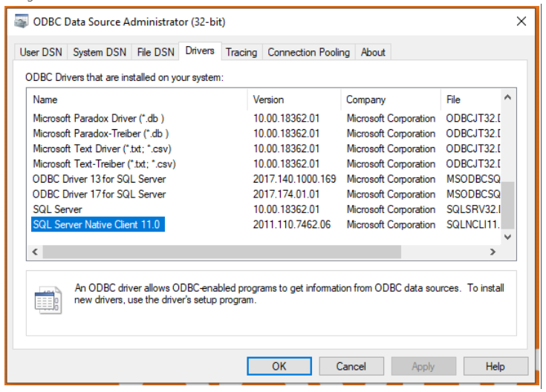Click version 2017.174.01.01 cell
The width and height of the screenshot is (546, 392).
pyautogui.click(x=286, y=195)
